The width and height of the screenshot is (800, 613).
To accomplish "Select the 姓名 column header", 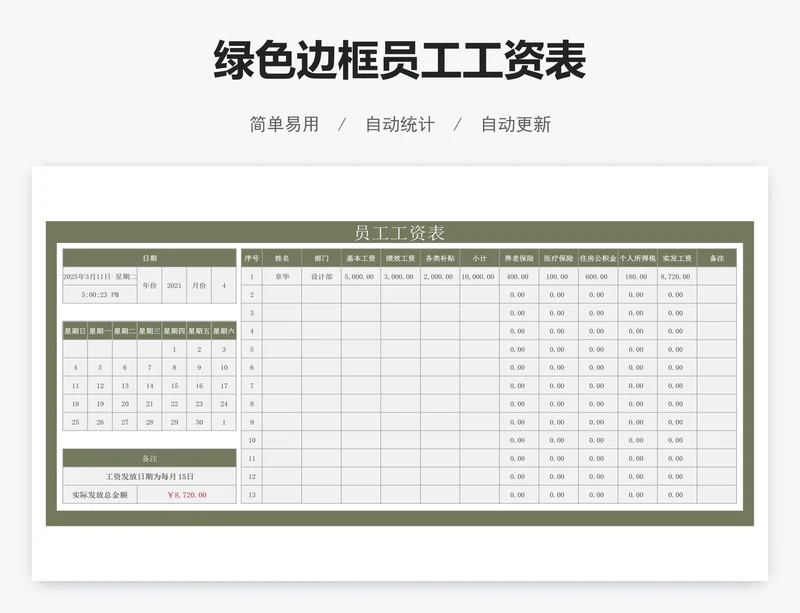I will [x=282, y=258].
